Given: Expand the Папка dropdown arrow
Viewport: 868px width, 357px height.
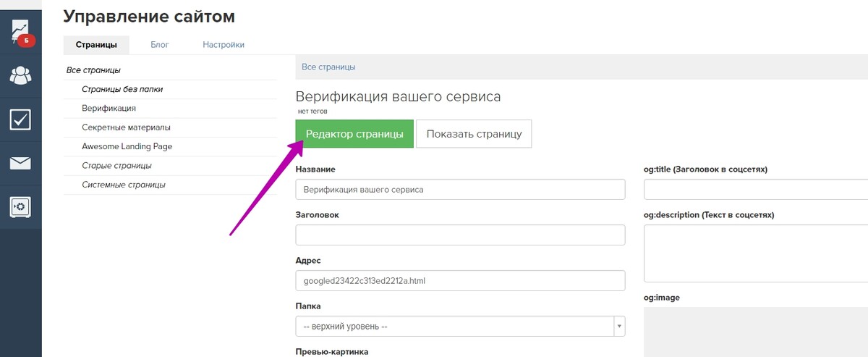Looking at the screenshot, I should (619, 327).
